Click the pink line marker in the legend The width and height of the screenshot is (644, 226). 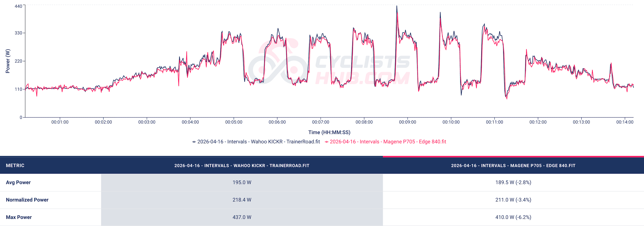click(327, 142)
